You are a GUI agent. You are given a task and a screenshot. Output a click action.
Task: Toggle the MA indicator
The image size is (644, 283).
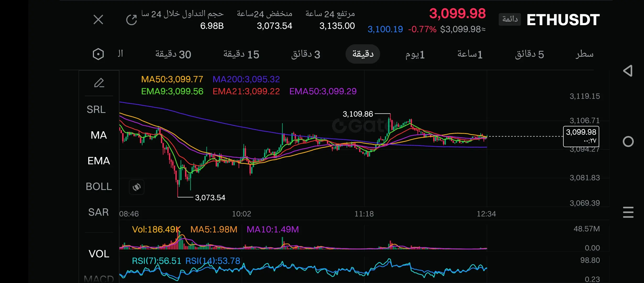pos(99,135)
